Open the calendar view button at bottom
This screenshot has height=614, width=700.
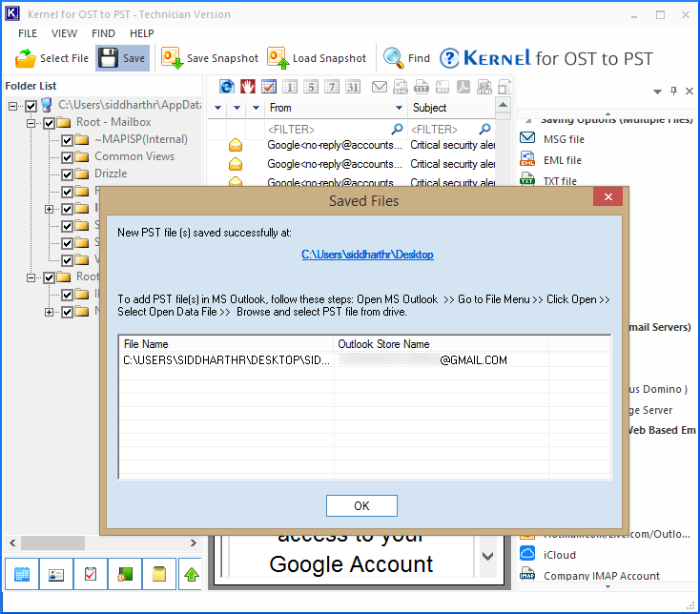coord(22,574)
